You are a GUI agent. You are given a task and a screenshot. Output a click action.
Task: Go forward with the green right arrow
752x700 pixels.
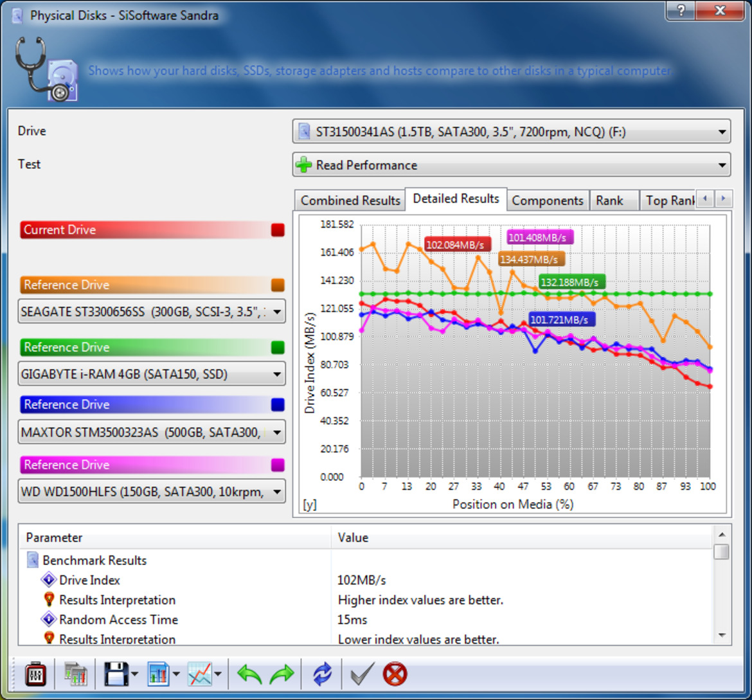tap(282, 674)
